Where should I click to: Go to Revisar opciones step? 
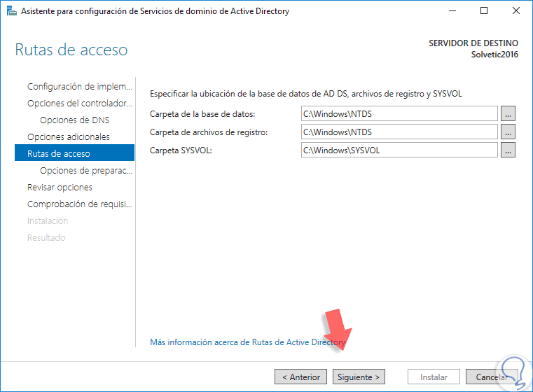[60, 188]
